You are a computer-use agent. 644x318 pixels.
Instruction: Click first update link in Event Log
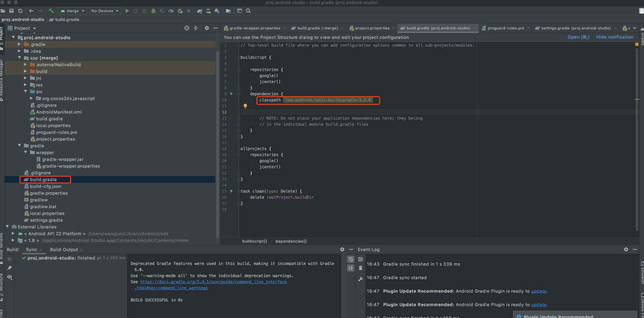539,291
